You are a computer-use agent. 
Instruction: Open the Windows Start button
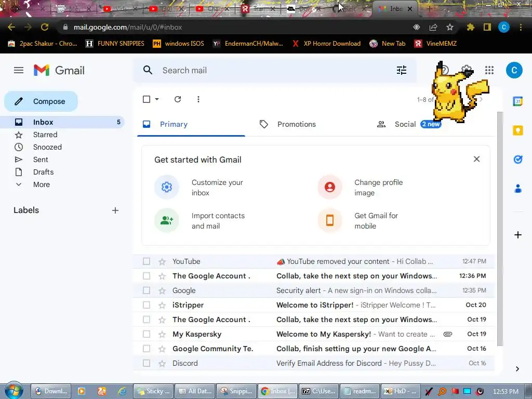pos(14,390)
